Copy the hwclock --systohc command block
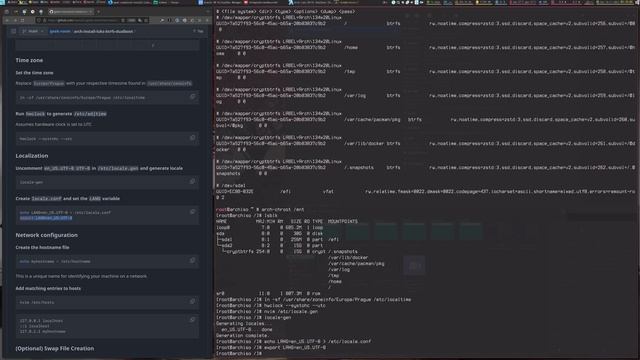The image size is (640, 360). point(193,138)
